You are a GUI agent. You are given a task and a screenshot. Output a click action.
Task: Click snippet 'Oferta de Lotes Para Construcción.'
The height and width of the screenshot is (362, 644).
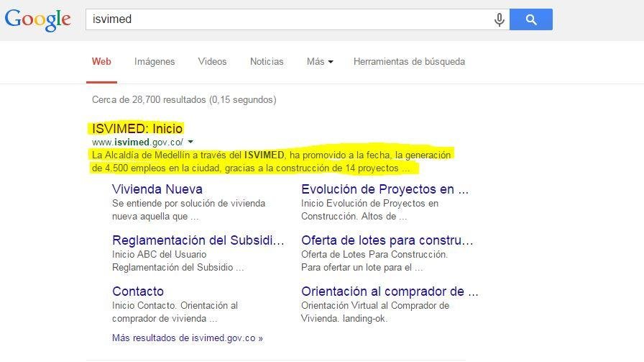(x=374, y=254)
